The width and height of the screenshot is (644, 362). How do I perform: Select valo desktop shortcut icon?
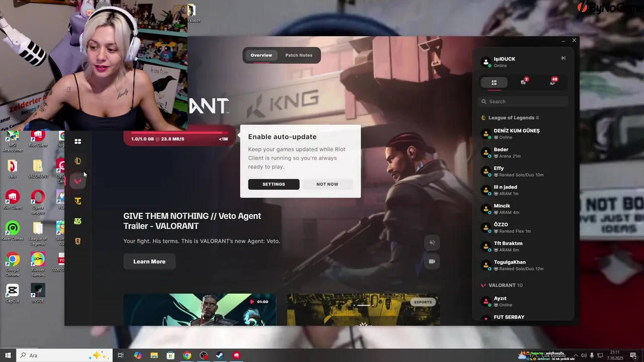point(13,169)
